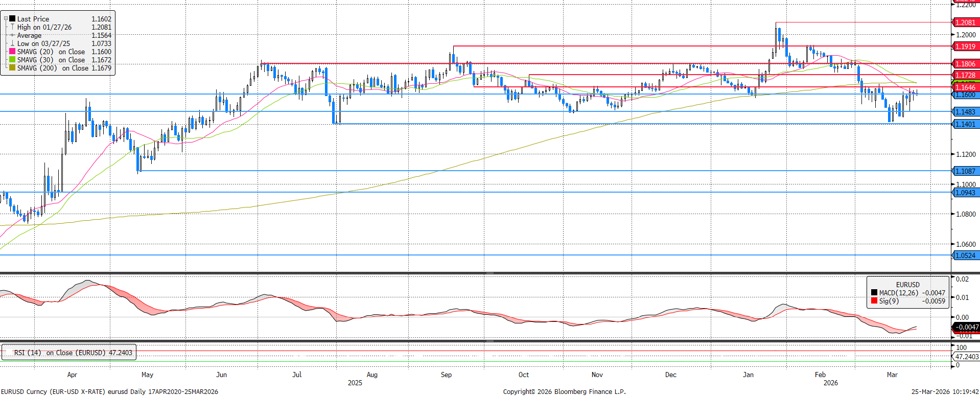This screenshot has height=396, width=980.
Task: Select the Low on 03/27/25 marker icon
Action: (12, 43)
